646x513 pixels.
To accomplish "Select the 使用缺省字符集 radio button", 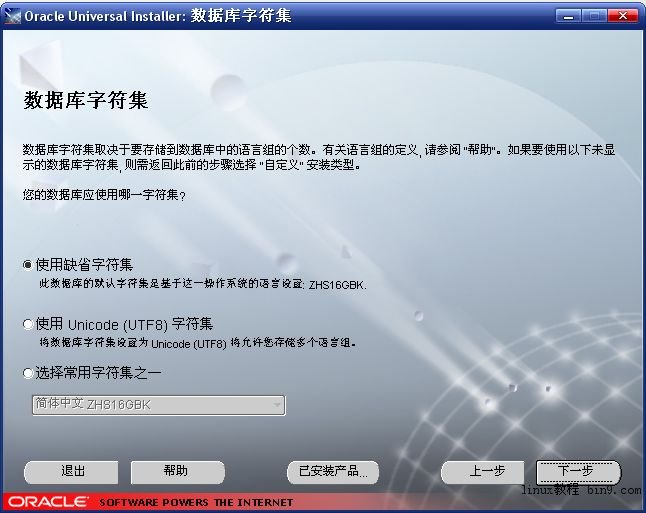I will point(28,265).
